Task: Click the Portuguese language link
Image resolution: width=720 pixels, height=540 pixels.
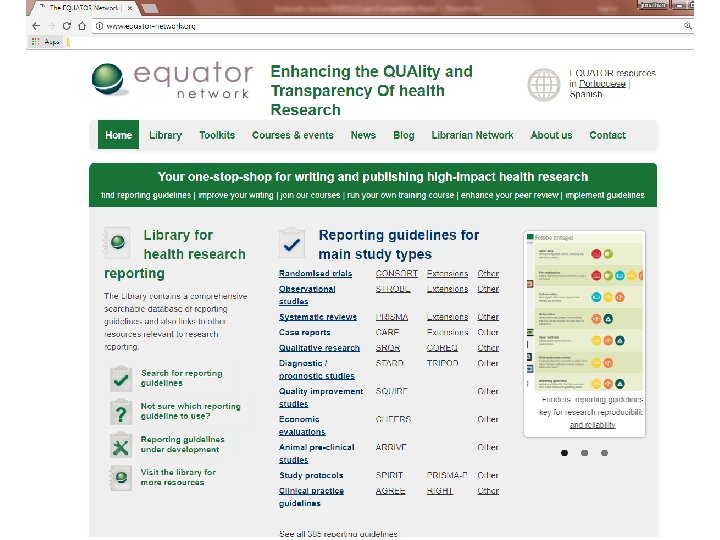Action: click(x=602, y=84)
